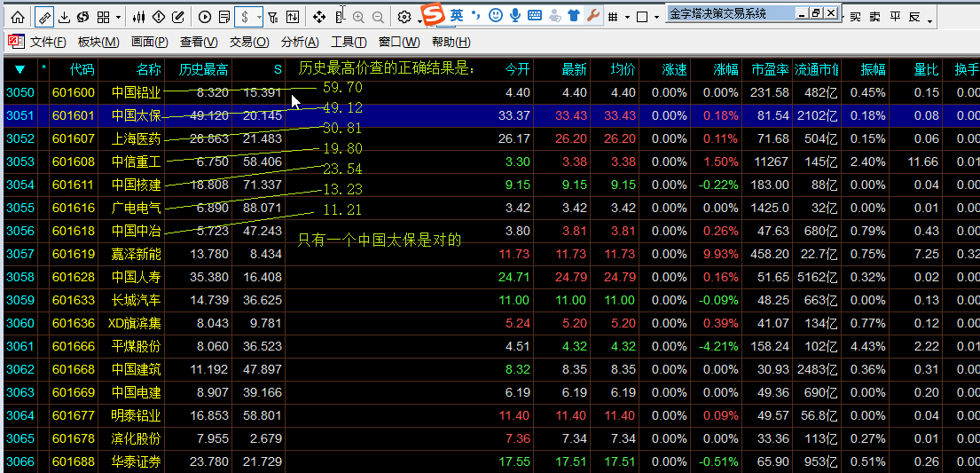Select the ruler measurement tool
The width and height of the screenshot is (980, 473).
43,17
